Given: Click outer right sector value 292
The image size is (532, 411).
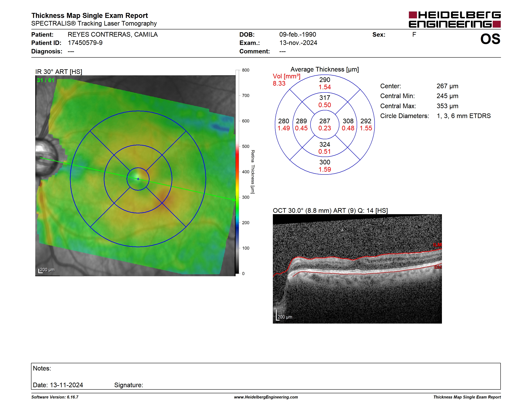Looking at the screenshot, I should (366, 121).
